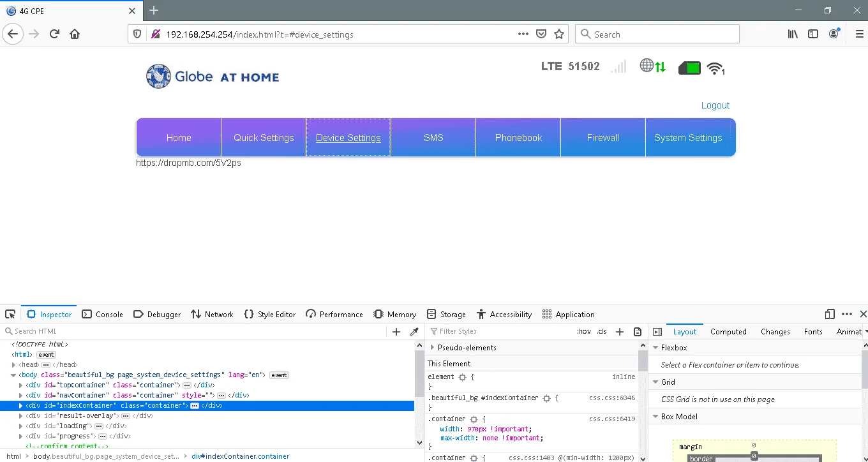The width and height of the screenshot is (868, 462).
Task: Open tracking protection shield in address bar
Action: click(x=138, y=34)
